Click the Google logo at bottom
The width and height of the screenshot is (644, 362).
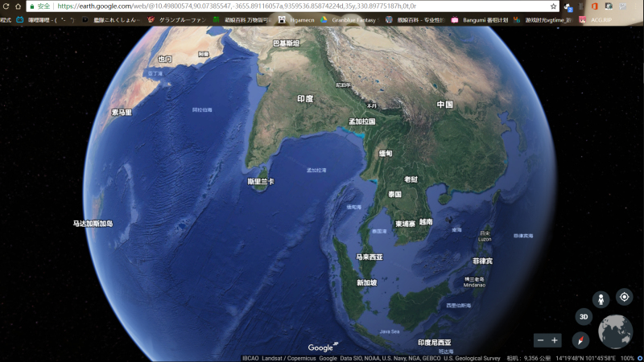[x=320, y=348]
